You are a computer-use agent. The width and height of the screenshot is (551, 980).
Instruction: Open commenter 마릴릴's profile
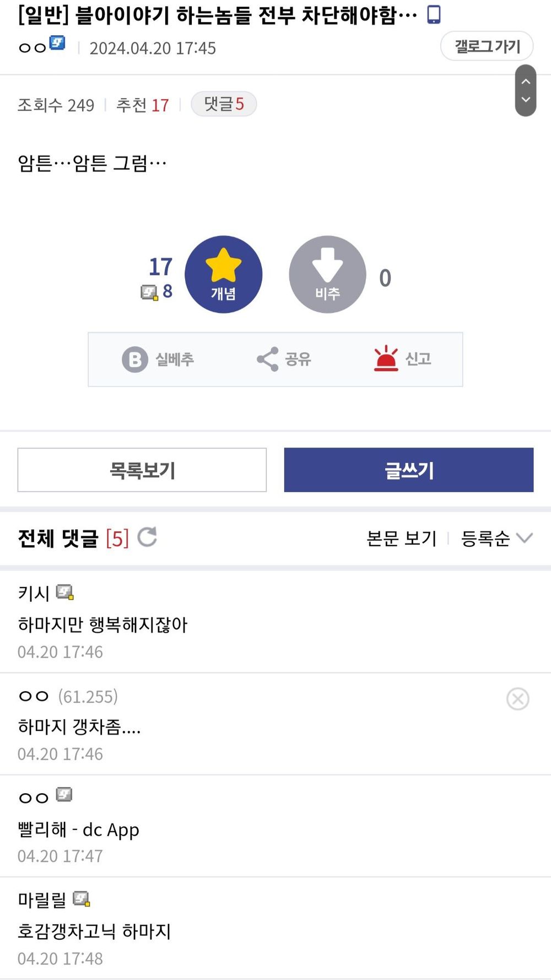(42, 900)
